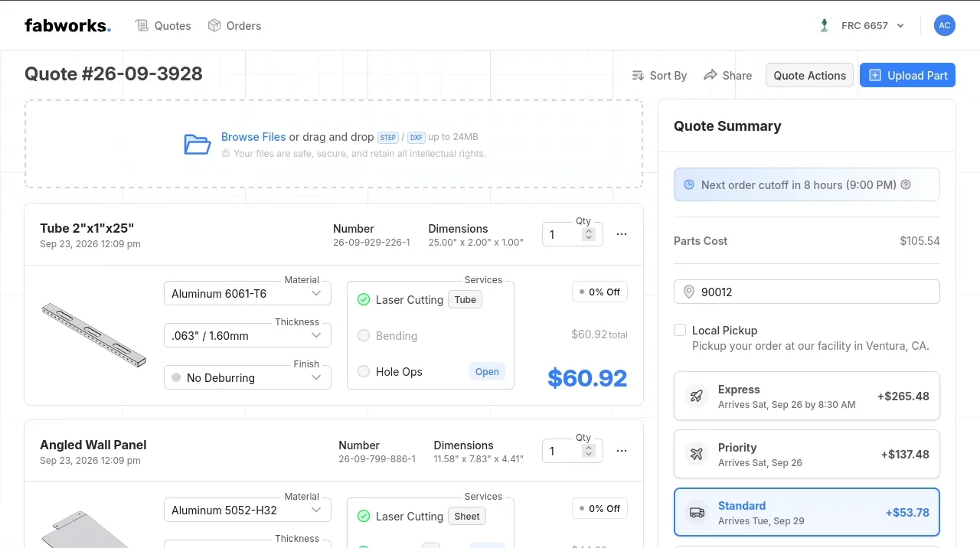Click the truck icon for Standard shipping
This screenshot has height=548, width=980.
697,512
